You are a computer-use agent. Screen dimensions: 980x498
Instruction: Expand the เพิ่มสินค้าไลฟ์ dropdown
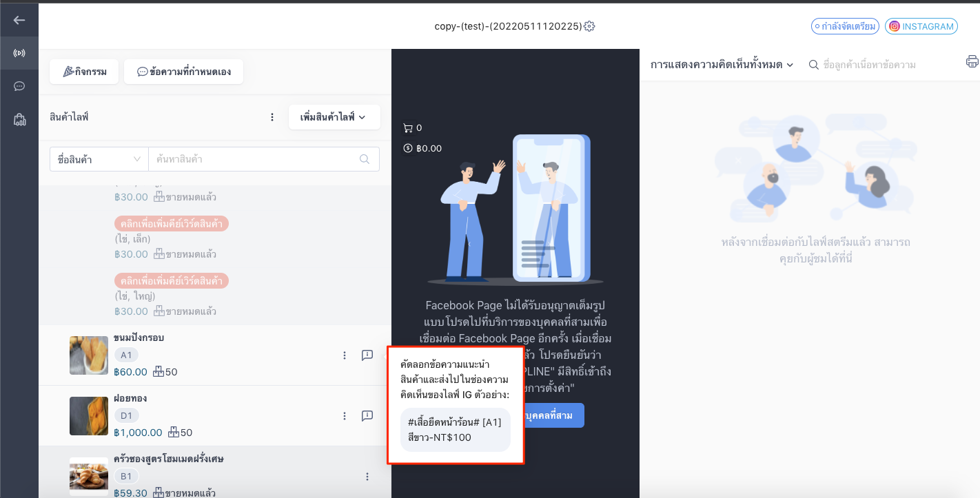pyautogui.click(x=334, y=117)
